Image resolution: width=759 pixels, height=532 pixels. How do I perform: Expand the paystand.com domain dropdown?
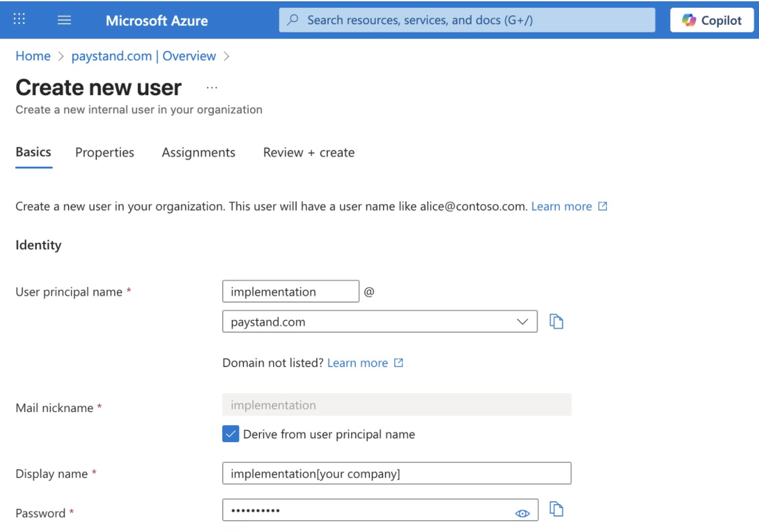pos(379,322)
